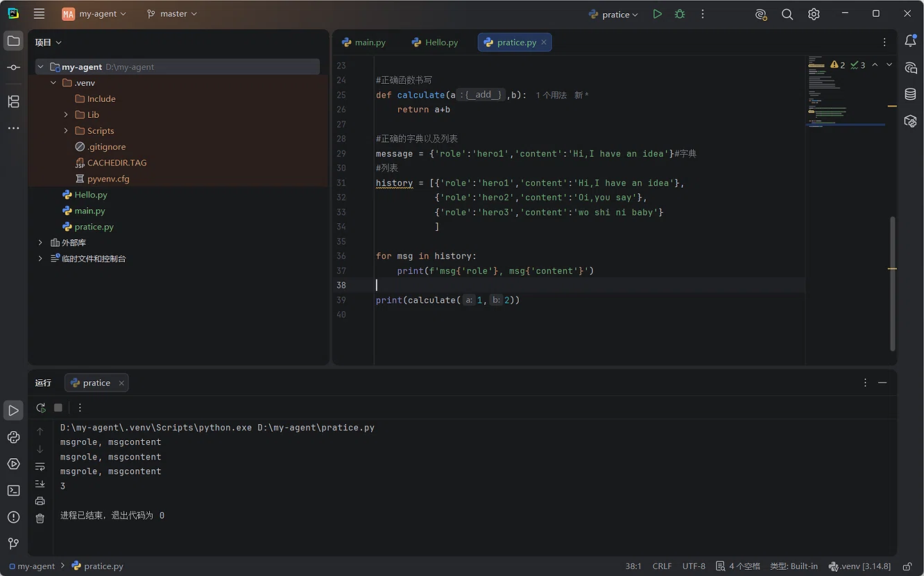Open the Database tool window
This screenshot has height=576, width=924.
[910, 94]
